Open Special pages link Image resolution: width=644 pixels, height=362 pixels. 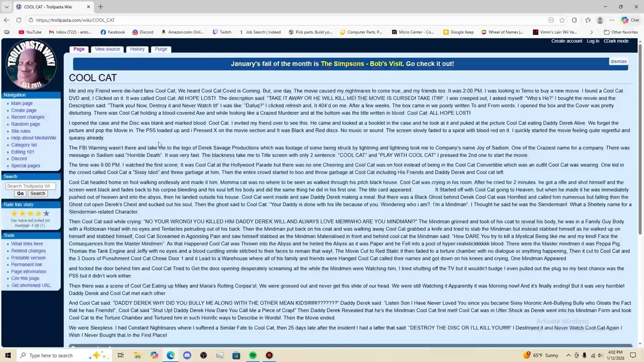[x=26, y=165]
